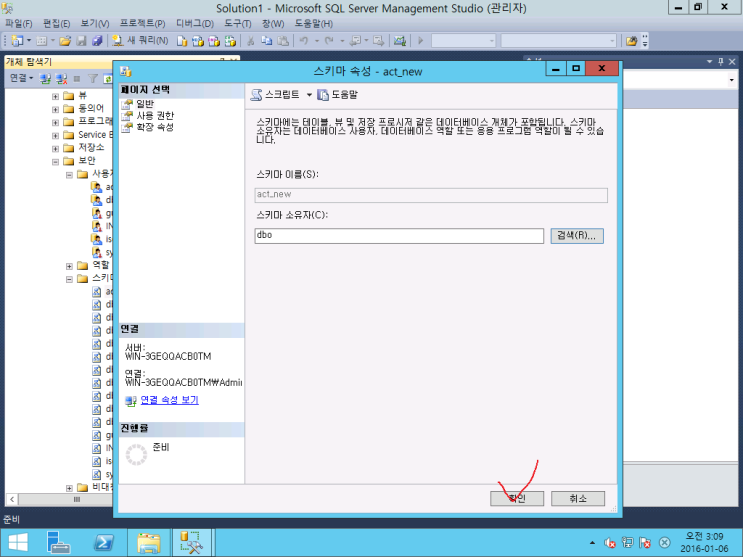Open the 도구(T) menu
743x557 pixels.
point(238,23)
